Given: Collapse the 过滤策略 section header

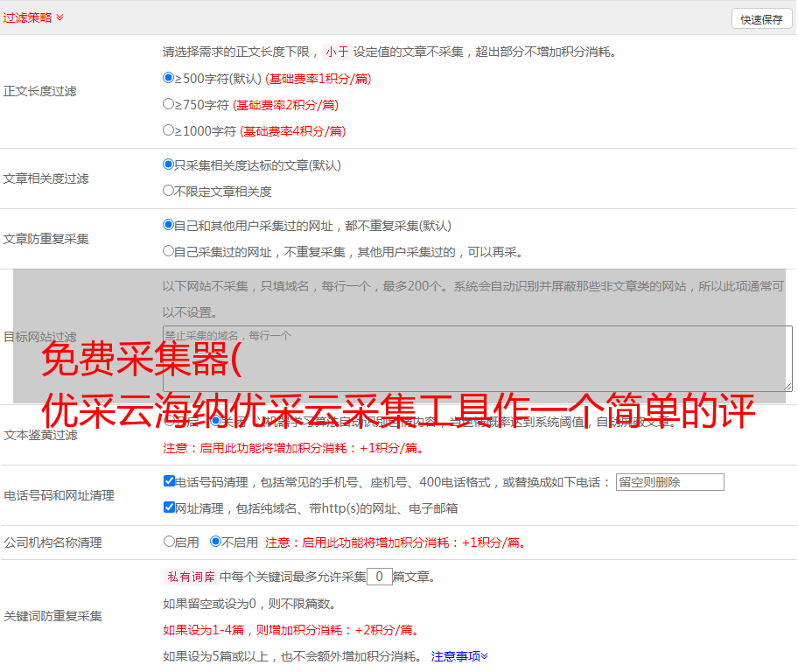Looking at the screenshot, I should [33, 17].
